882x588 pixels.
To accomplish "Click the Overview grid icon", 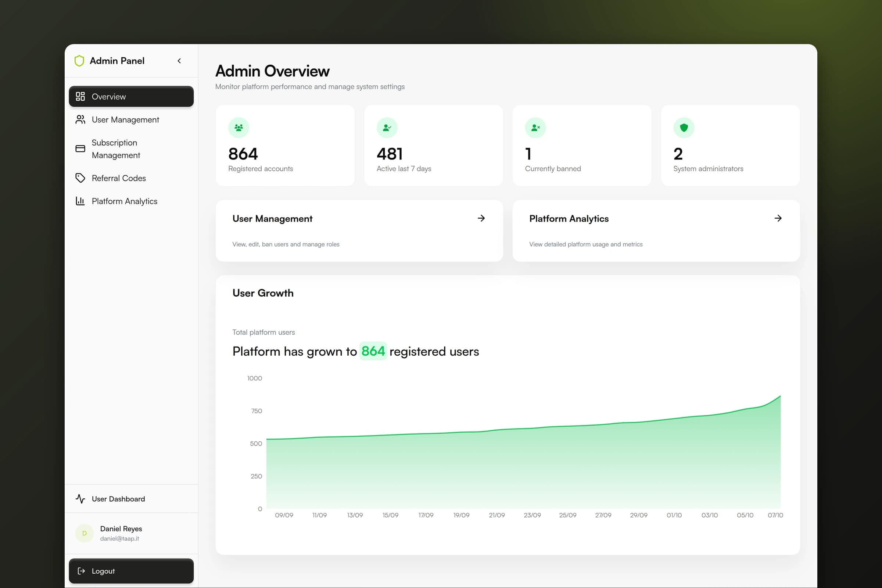I will pyautogui.click(x=80, y=96).
